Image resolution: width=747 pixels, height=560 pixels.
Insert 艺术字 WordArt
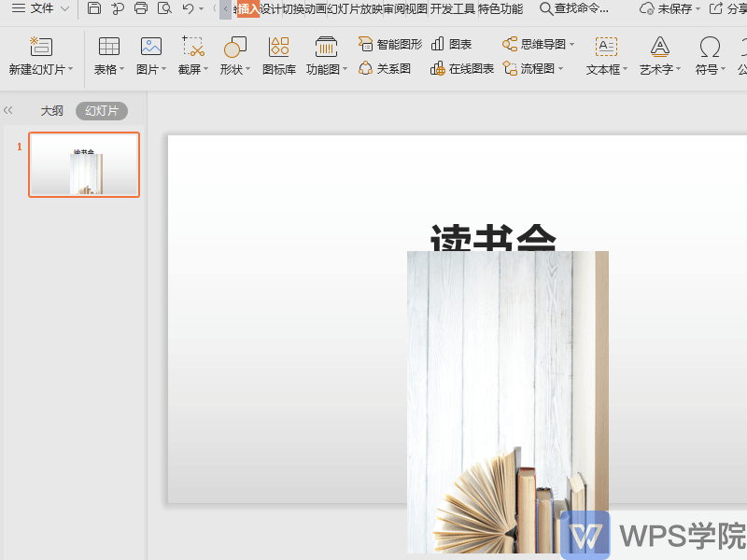(658, 56)
